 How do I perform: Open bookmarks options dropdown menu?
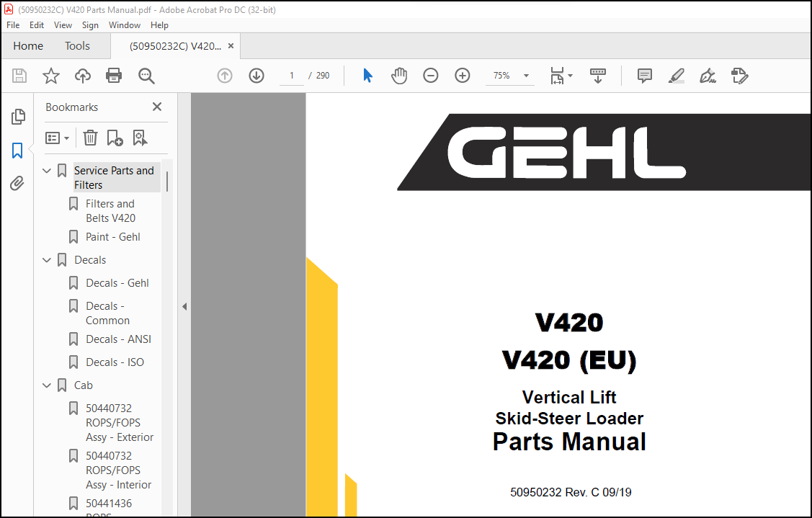coord(57,138)
